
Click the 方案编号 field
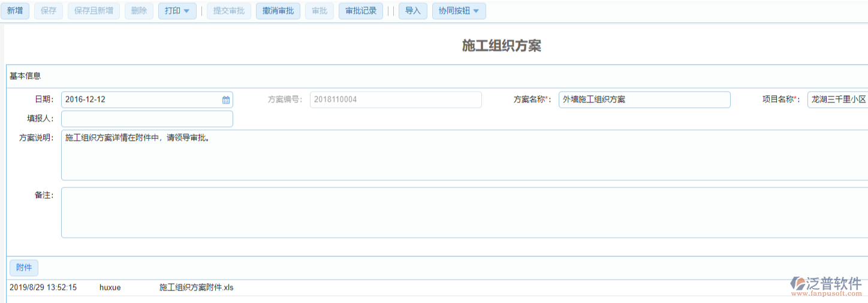tap(396, 100)
